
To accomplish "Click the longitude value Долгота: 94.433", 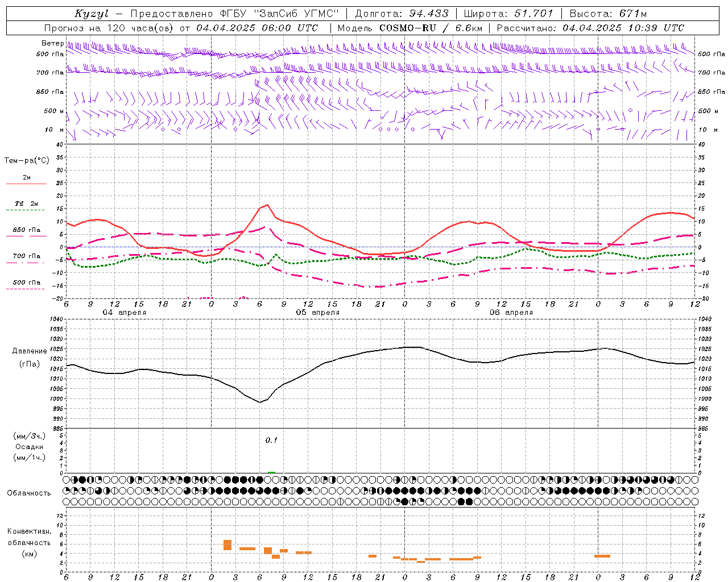I will pos(402,14).
